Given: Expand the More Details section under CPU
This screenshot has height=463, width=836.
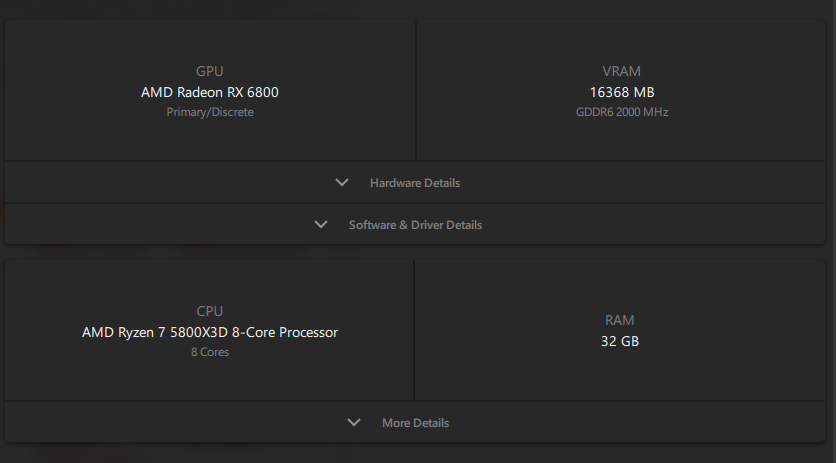Looking at the screenshot, I should (415, 422).
